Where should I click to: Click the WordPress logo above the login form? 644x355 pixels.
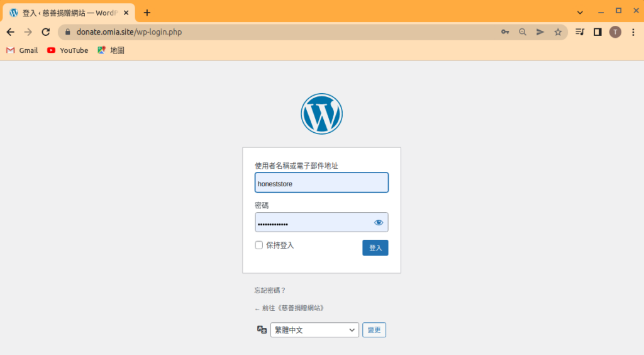click(x=321, y=114)
